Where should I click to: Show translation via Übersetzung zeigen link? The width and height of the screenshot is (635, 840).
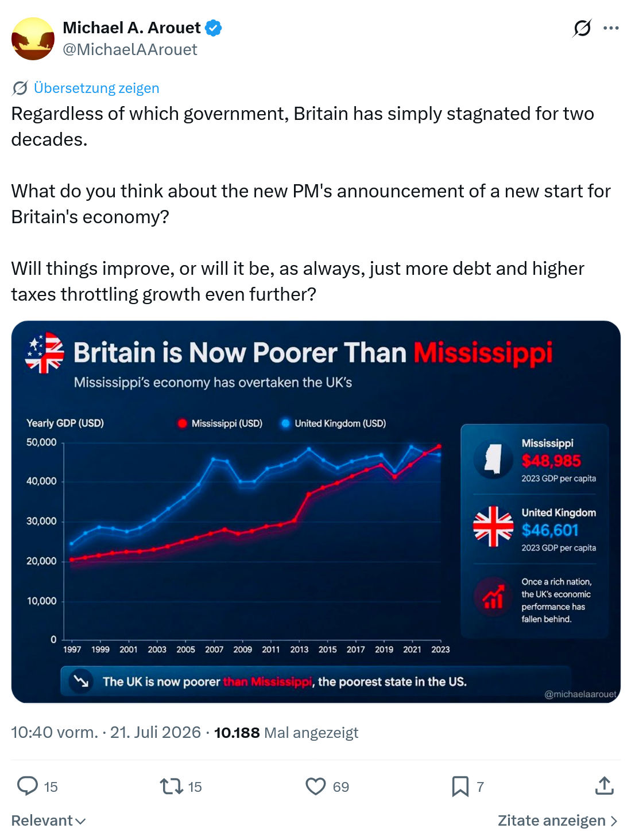[x=96, y=88]
